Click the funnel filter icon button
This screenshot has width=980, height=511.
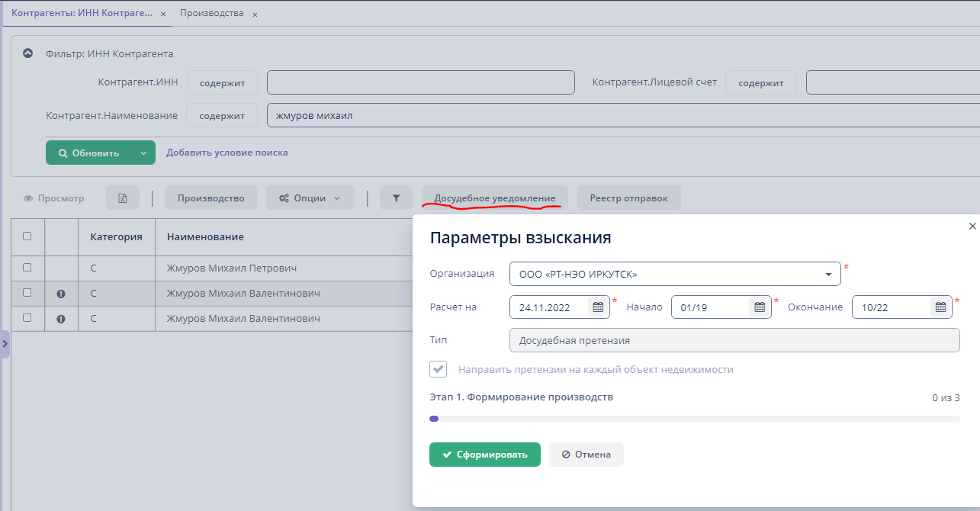coord(396,198)
